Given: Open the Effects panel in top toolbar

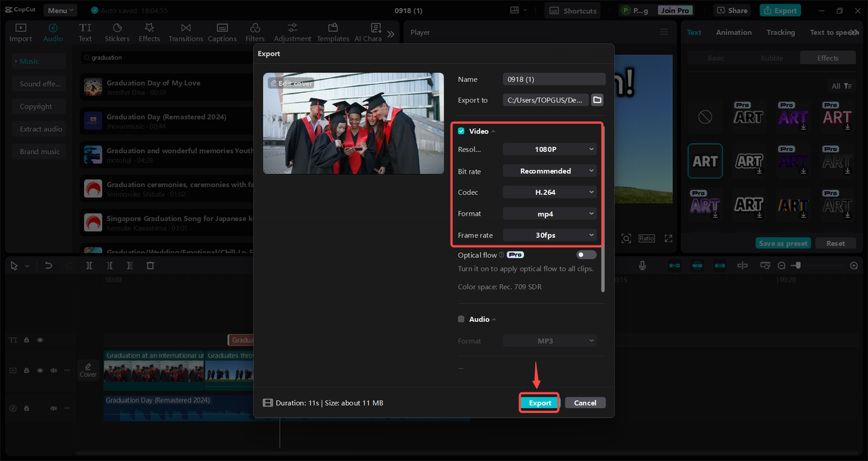Looking at the screenshot, I should click(149, 33).
